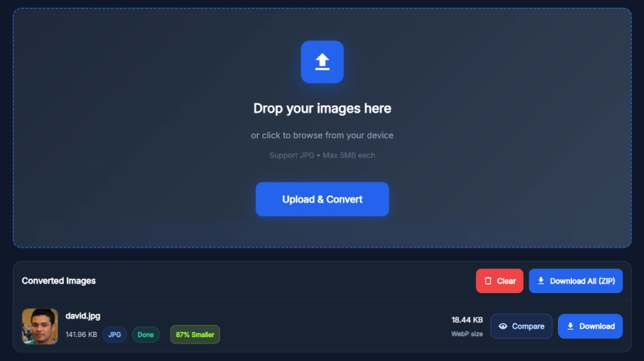Click the eye icon on the Compare button

point(503,326)
